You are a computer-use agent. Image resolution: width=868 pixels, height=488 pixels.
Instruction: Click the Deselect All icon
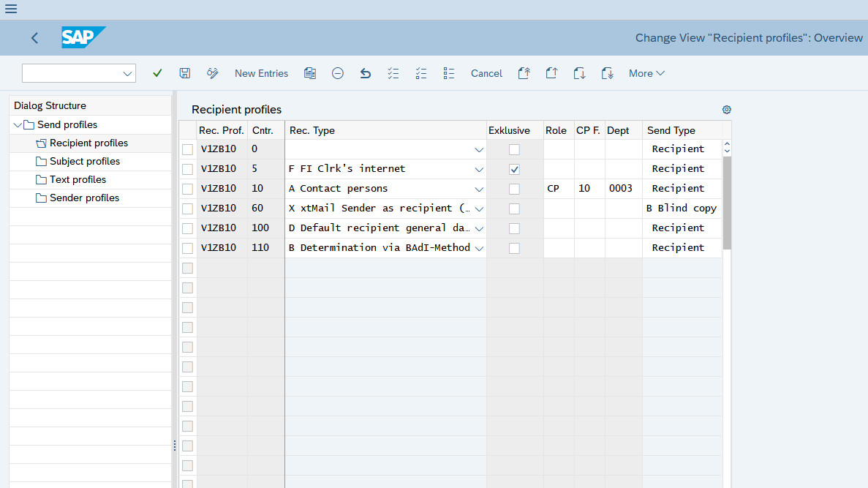pyautogui.click(x=448, y=73)
